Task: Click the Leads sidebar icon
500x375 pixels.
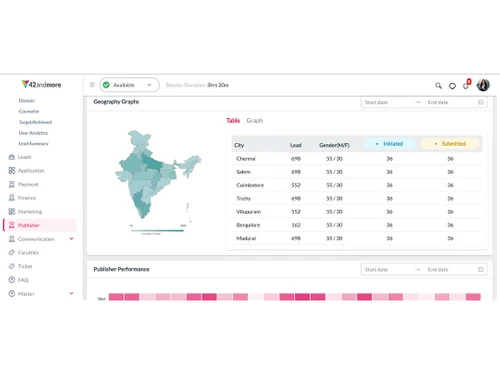Action: click(12, 157)
